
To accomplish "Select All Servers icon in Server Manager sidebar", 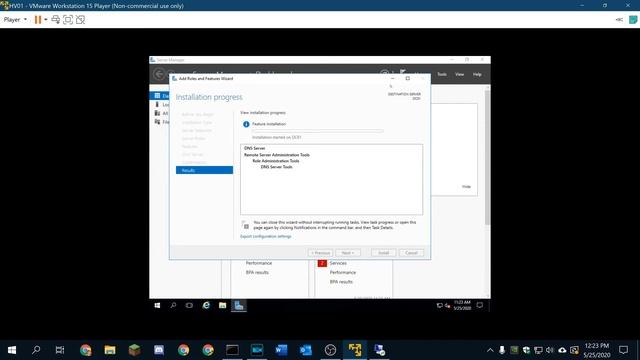I will tap(157, 113).
